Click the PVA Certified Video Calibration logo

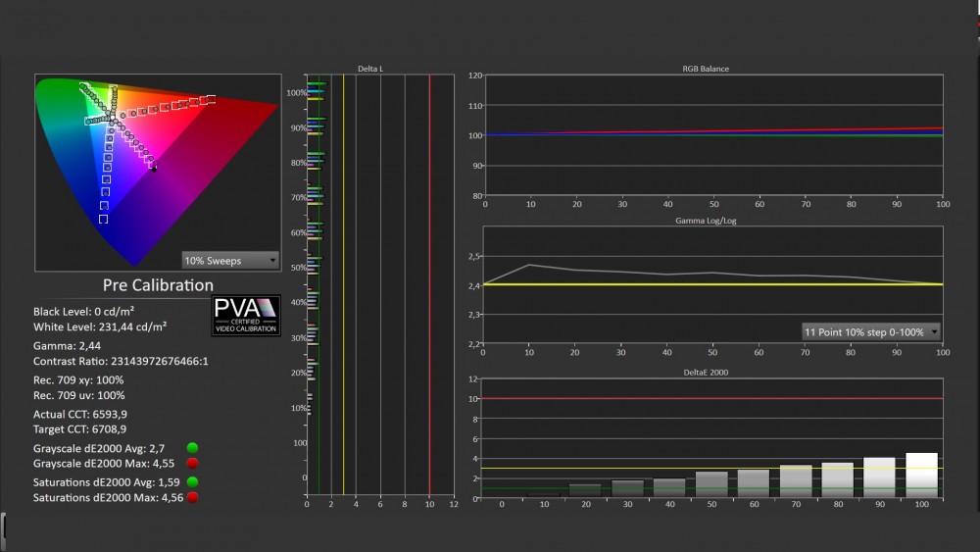point(246,316)
